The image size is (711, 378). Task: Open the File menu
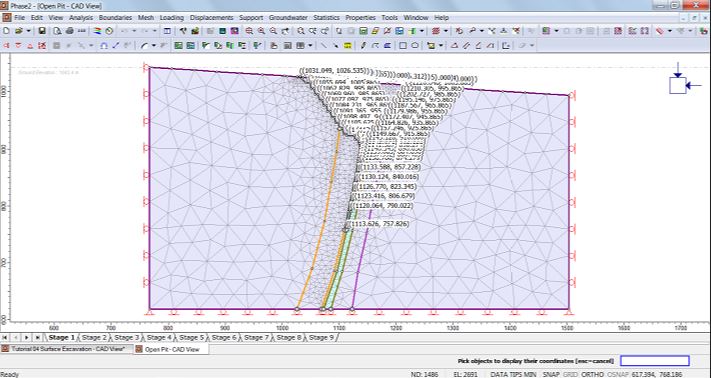[x=19, y=18]
